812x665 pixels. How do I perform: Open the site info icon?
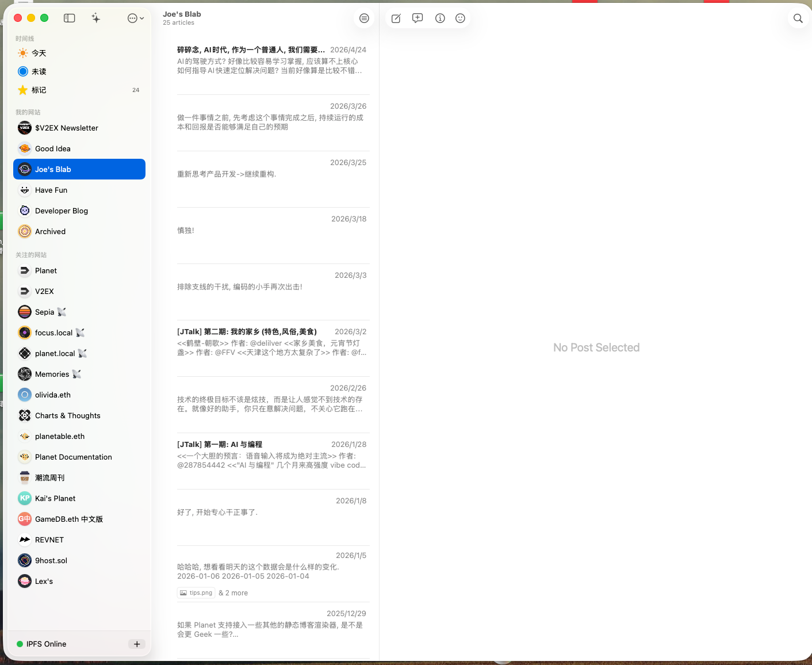pyautogui.click(x=440, y=18)
